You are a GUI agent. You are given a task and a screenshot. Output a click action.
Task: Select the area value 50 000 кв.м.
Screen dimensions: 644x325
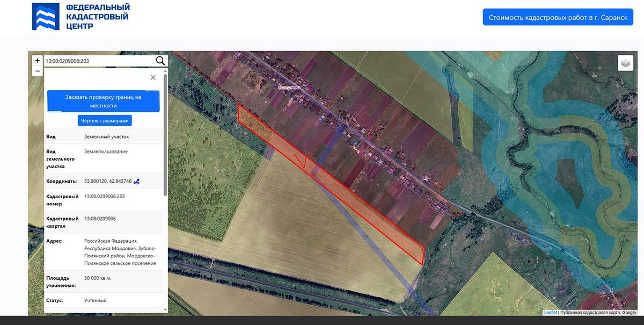click(x=98, y=278)
